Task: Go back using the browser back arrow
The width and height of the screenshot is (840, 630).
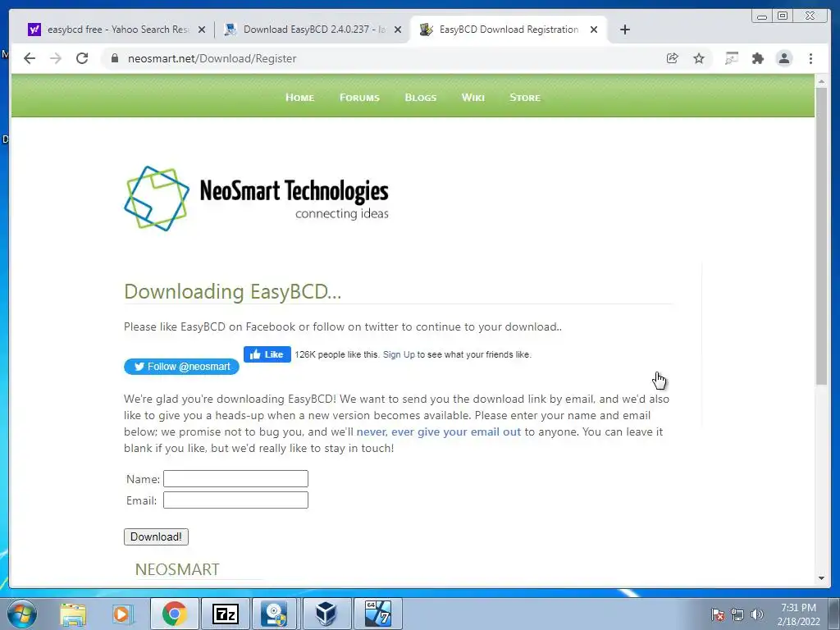Action: click(30, 58)
